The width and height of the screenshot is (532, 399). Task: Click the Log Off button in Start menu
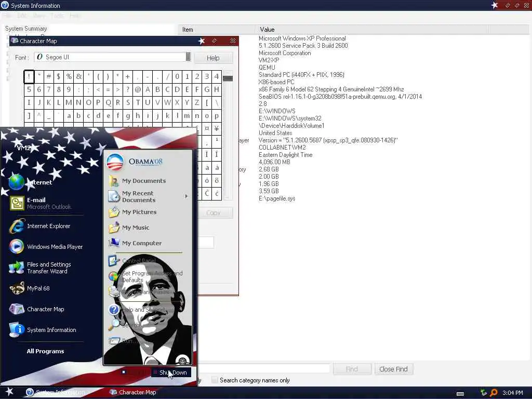(x=135, y=372)
